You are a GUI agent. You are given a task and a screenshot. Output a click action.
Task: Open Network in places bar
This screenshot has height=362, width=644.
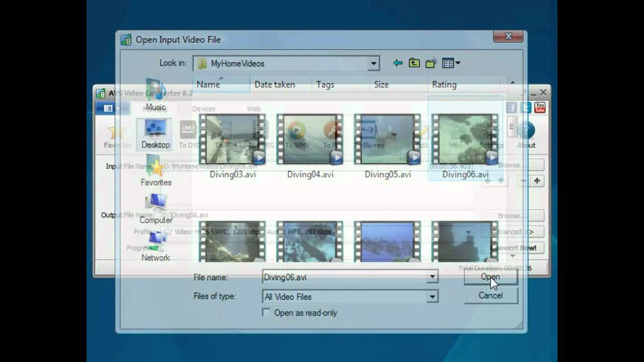tap(155, 247)
